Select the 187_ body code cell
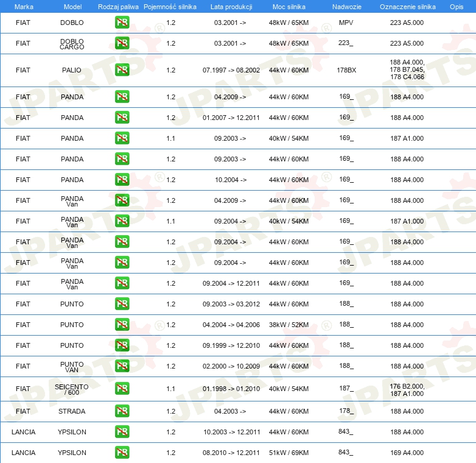The height and width of the screenshot is (463, 476). point(346,388)
